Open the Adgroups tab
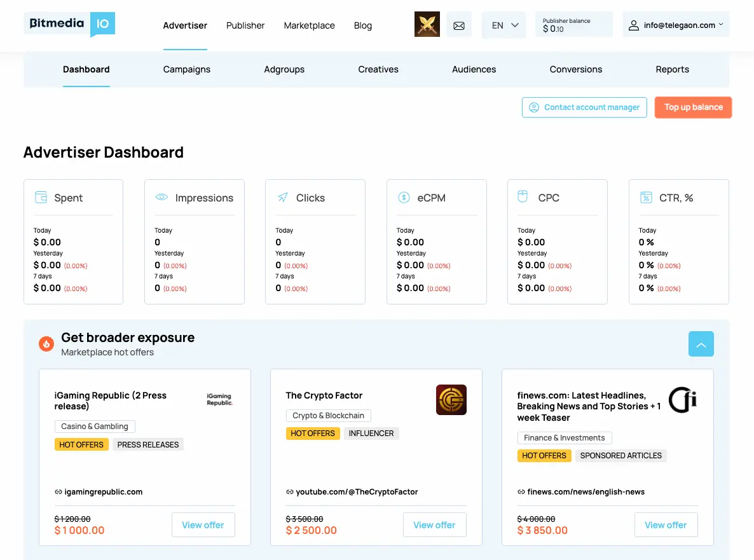 [284, 69]
